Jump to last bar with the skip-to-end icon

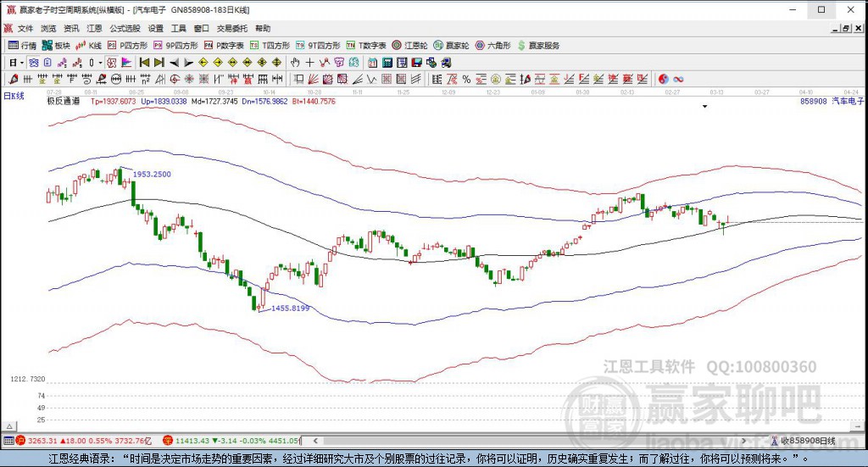[x=159, y=63]
